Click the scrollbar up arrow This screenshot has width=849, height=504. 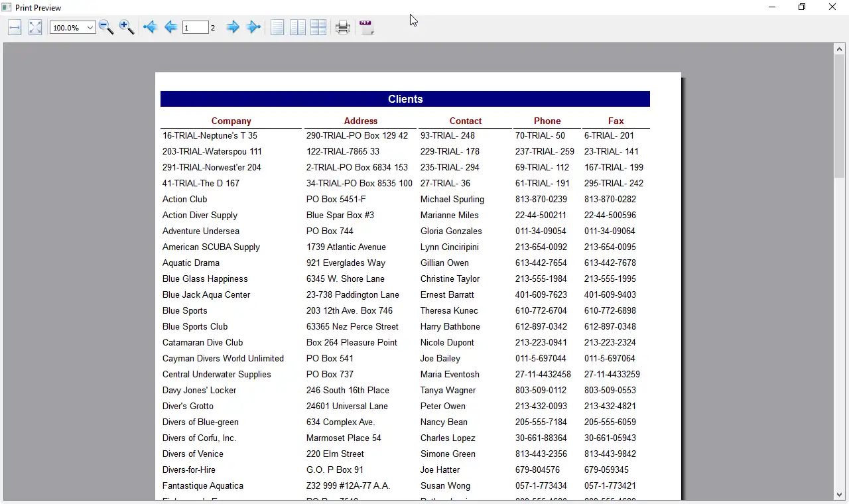pos(840,48)
